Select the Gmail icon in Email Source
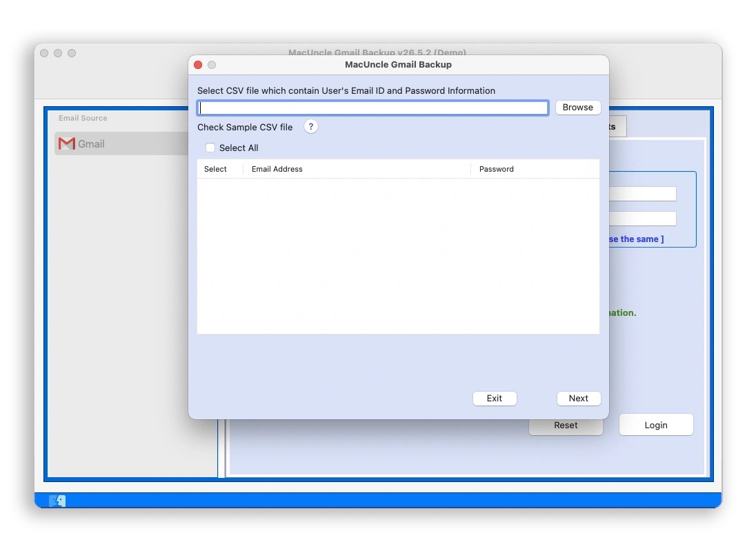This screenshot has width=756, height=551. click(x=66, y=143)
